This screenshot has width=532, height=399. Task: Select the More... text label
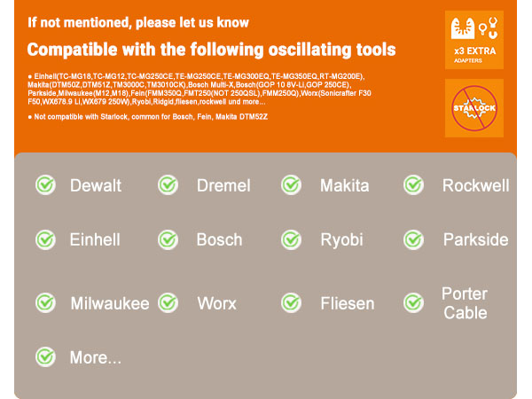(95, 358)
